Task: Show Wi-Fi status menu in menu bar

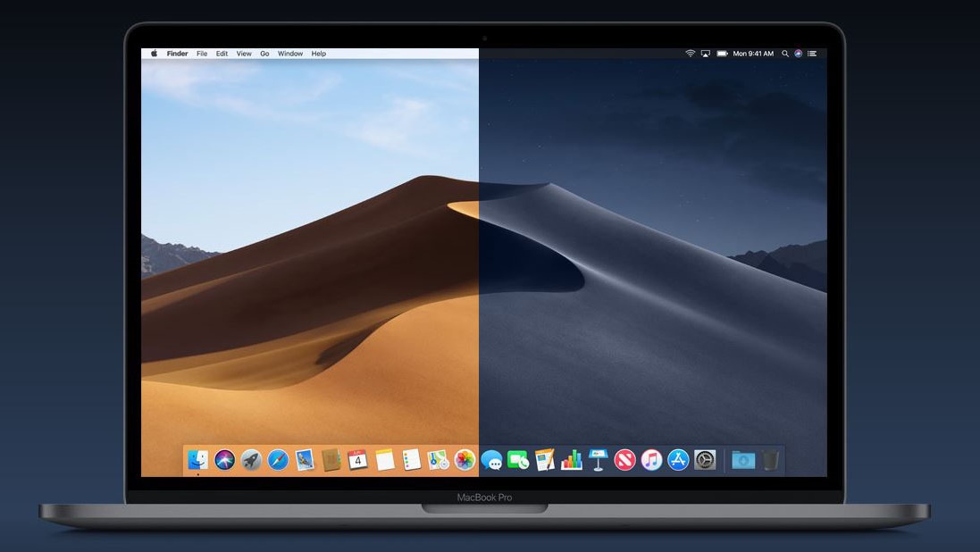Action: (690, 54)
